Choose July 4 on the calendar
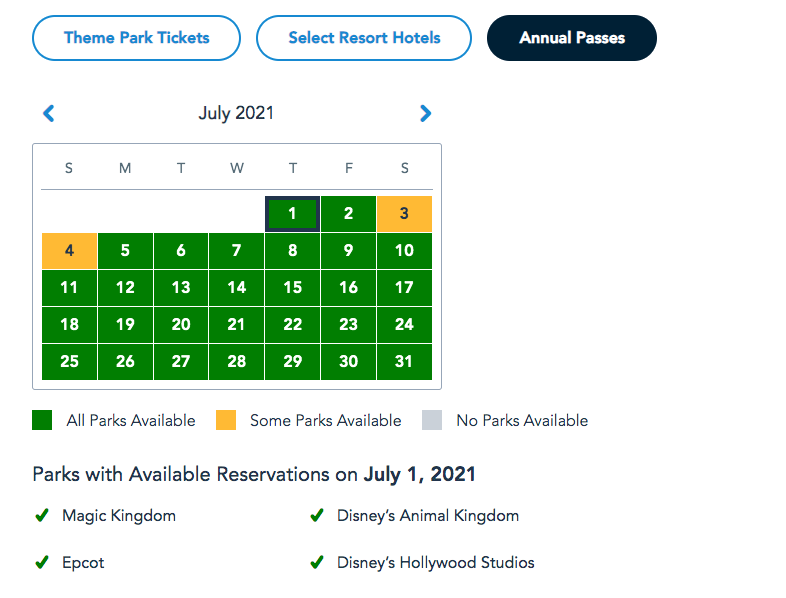 click(x=69, y=250)
